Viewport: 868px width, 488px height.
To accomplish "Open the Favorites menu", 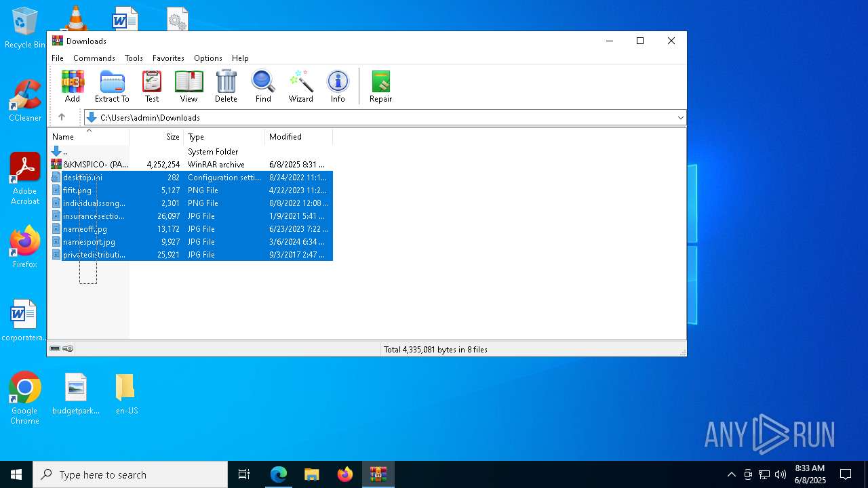I will pos(168,58).
